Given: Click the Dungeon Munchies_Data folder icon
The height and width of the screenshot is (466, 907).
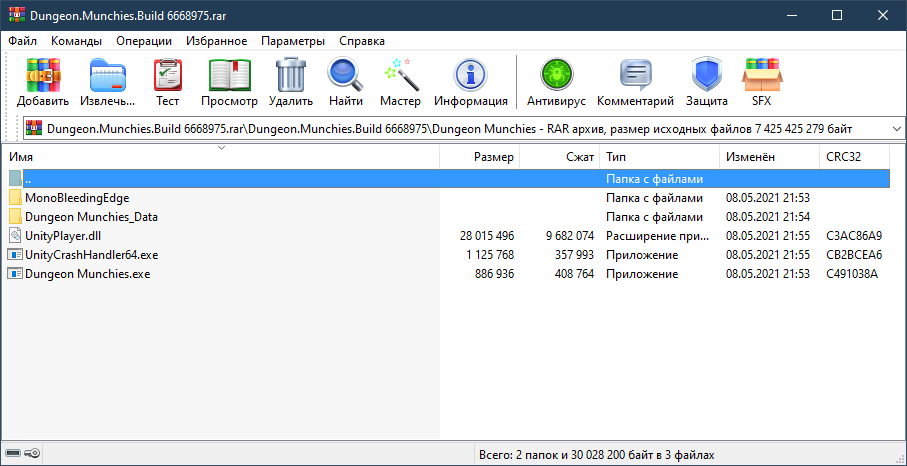Looking at the screenshot, I should pyautogui.click(x=15, y=217).
